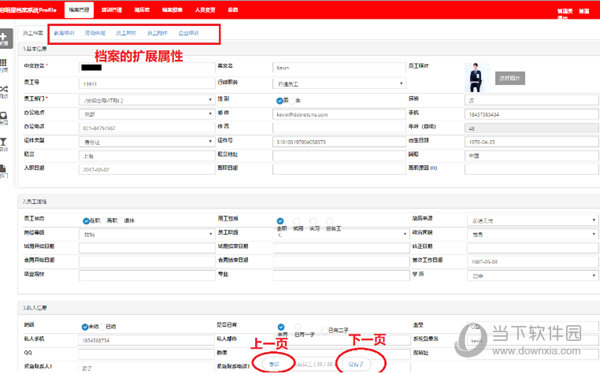Select 未婚 marital status radio
Screen dimensions: 600x374
[85, 327]
